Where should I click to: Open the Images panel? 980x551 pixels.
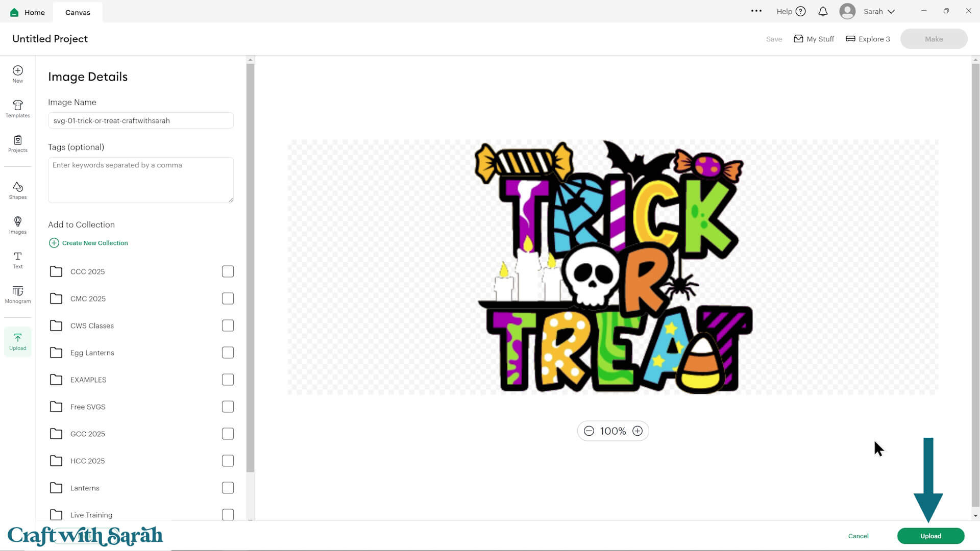click(x=17, y=225)
